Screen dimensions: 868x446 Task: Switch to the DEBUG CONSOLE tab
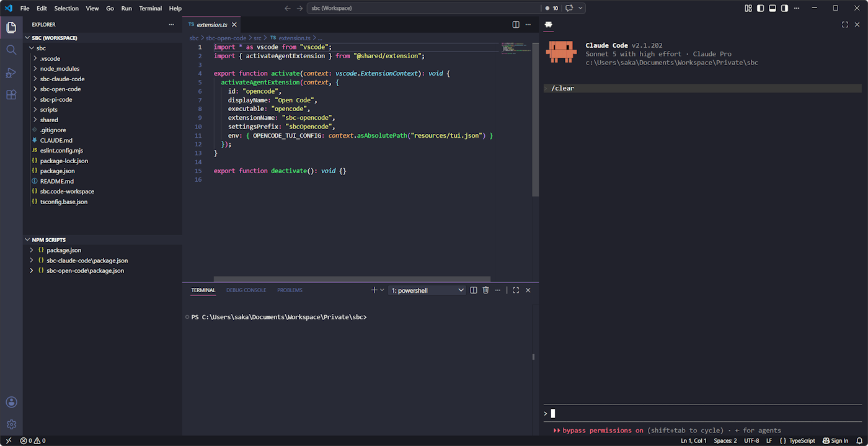[246, 290]
